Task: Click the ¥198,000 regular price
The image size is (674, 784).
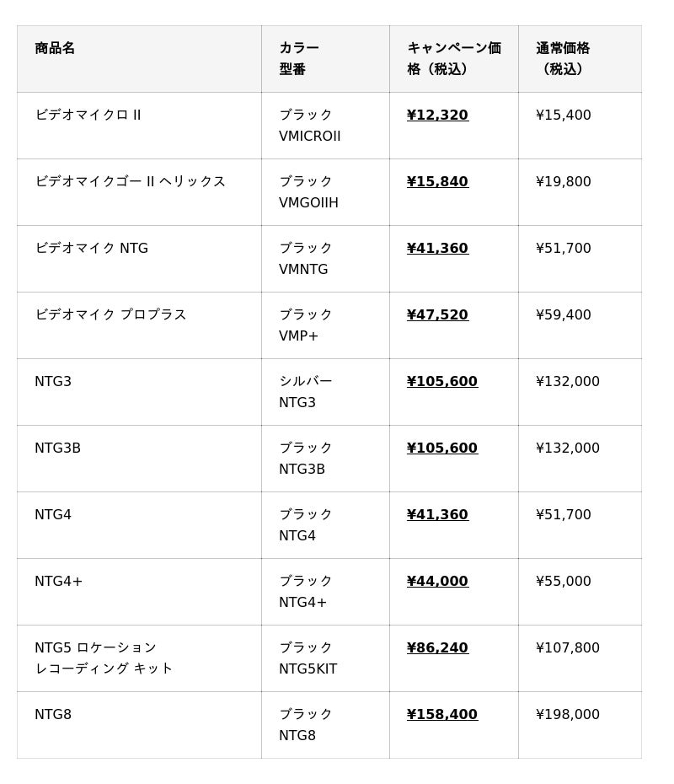Action: 568,715
